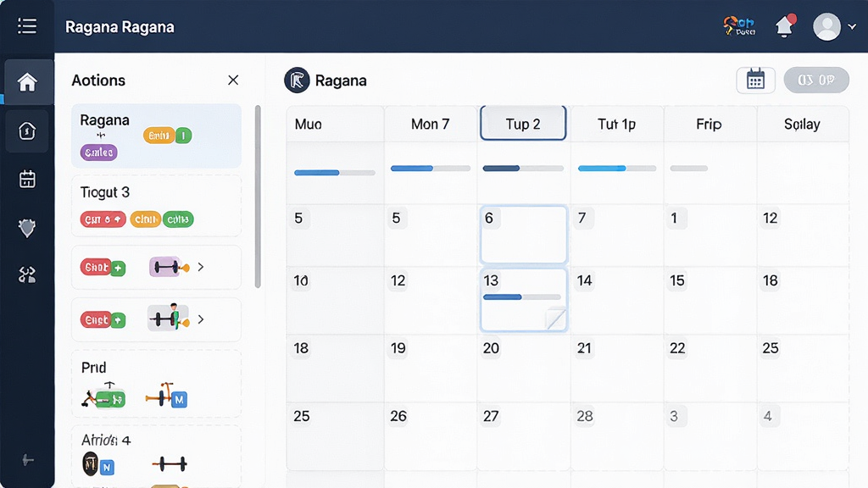Select the Tup 2 column header
Image resolution: width=868 pixels, height=488 pixels.
coord(523,124)
